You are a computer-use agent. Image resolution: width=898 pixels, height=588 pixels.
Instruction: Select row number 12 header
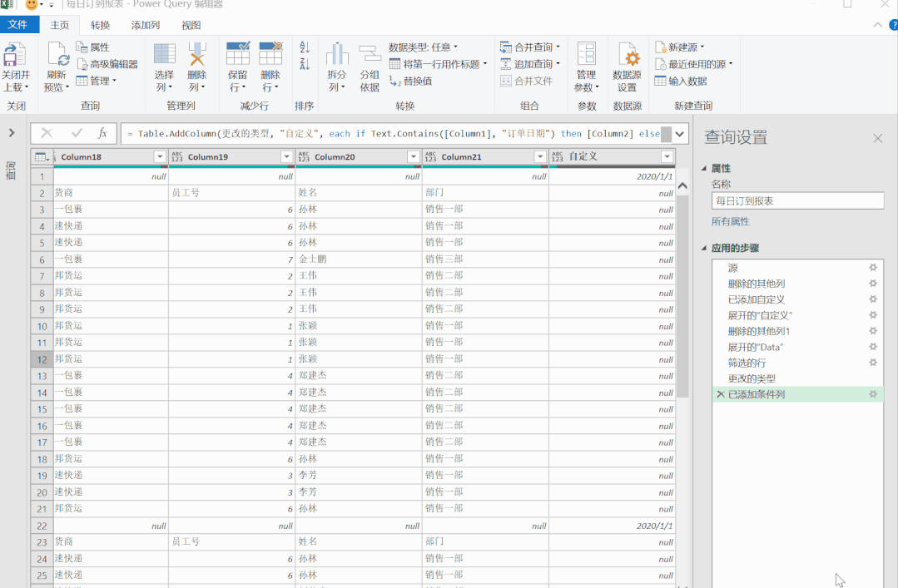[x=42, y=359]
